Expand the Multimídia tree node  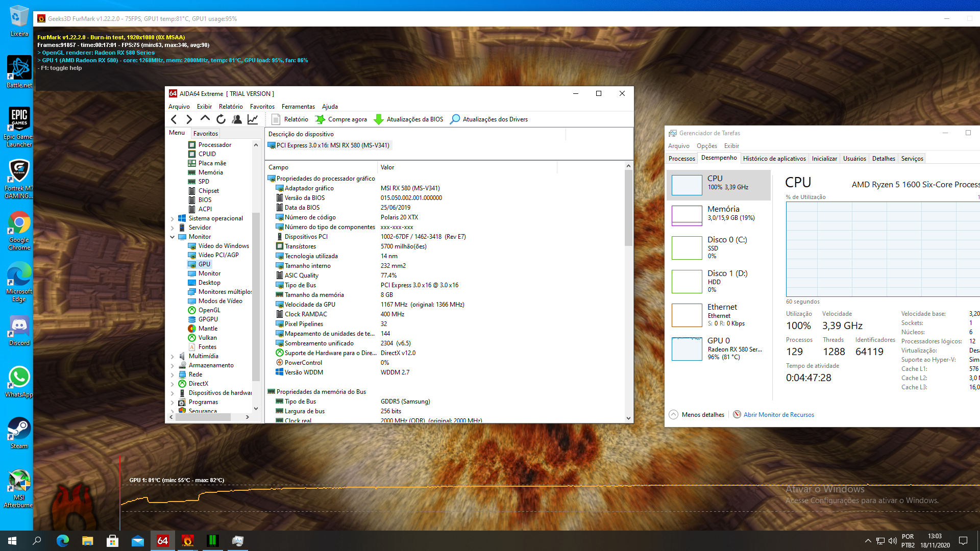[x=173, y=356]
